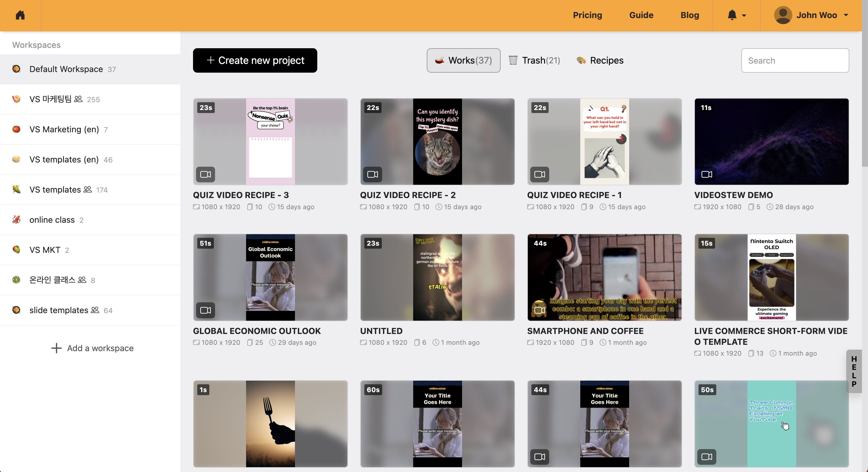Viewport: 868px width, 472px height.
Task: Switch to the Trash(21) tab
Action: click(x=535, y=60)
